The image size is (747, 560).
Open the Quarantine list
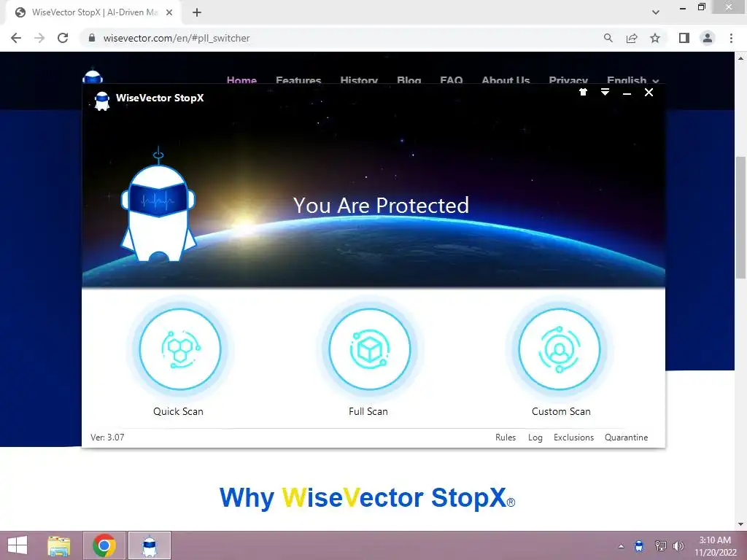coord(626,437)
